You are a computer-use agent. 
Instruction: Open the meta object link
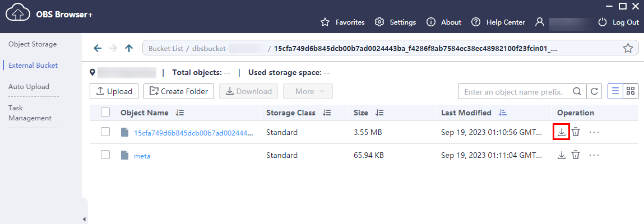tap(142, 156)
